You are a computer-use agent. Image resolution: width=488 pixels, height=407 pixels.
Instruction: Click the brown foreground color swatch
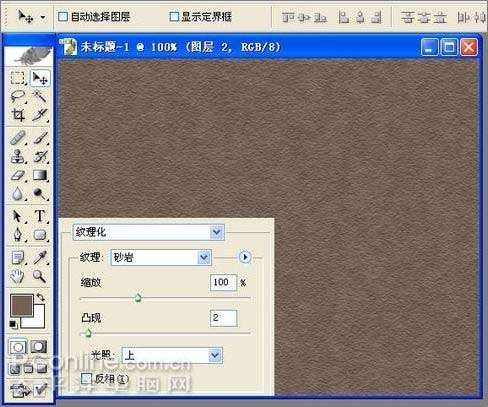22,305
